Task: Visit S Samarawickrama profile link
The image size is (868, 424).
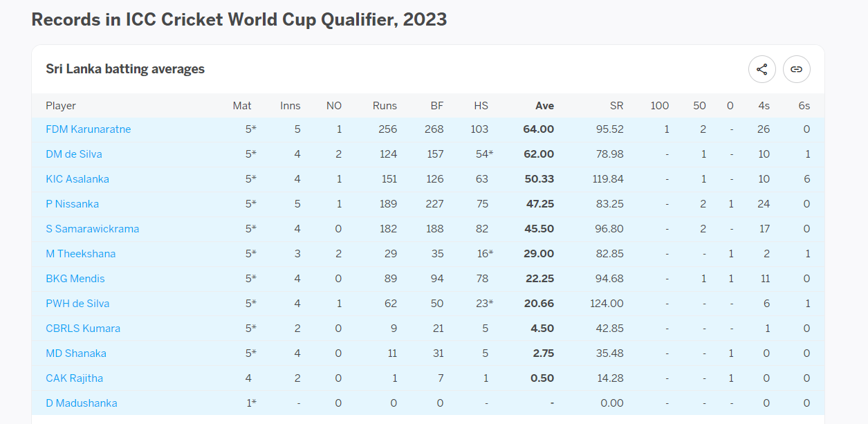Action: pyautogui.click(x=92, y=229)
